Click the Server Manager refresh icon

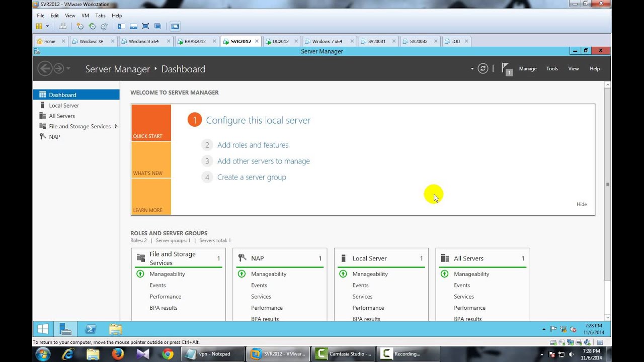click(x=483, y=68)
